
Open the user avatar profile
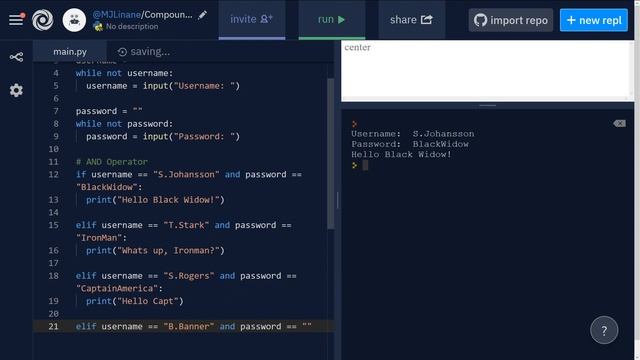point(74,20)
